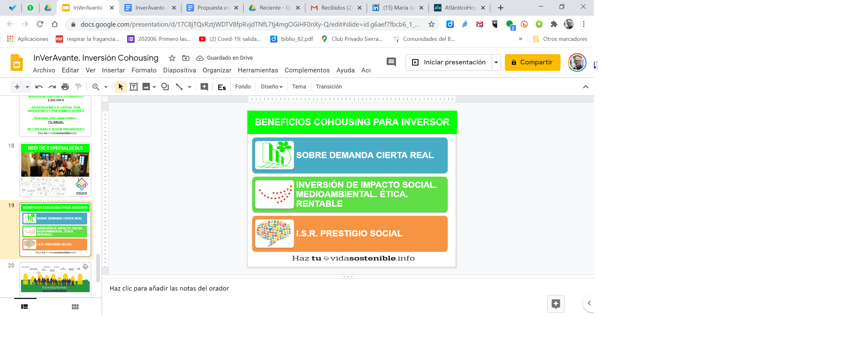Viewport: 868px width, 359px height.
Task: Choose the select cursor tool
Action: point(120,87)
